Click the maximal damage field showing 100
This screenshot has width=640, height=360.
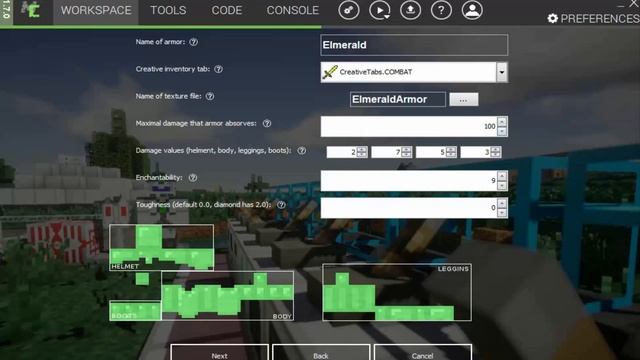409,127
